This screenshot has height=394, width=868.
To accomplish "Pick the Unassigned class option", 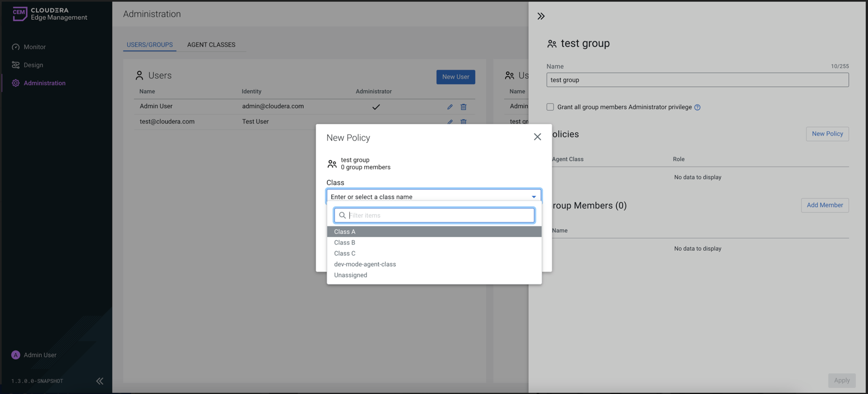I will pyautogui.click(x=350, y=275).
